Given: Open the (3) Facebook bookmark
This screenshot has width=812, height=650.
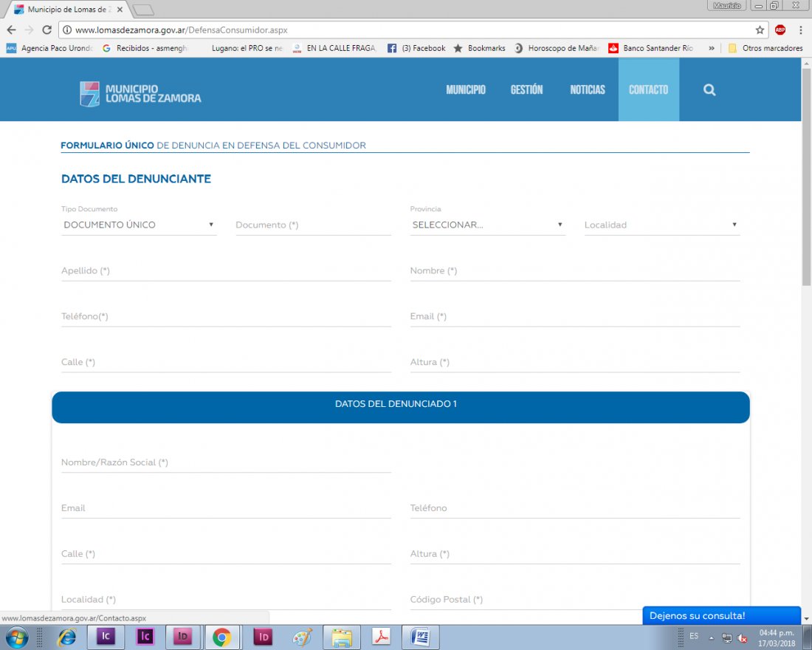Looking at the screenshot, I should coord(416,48).
